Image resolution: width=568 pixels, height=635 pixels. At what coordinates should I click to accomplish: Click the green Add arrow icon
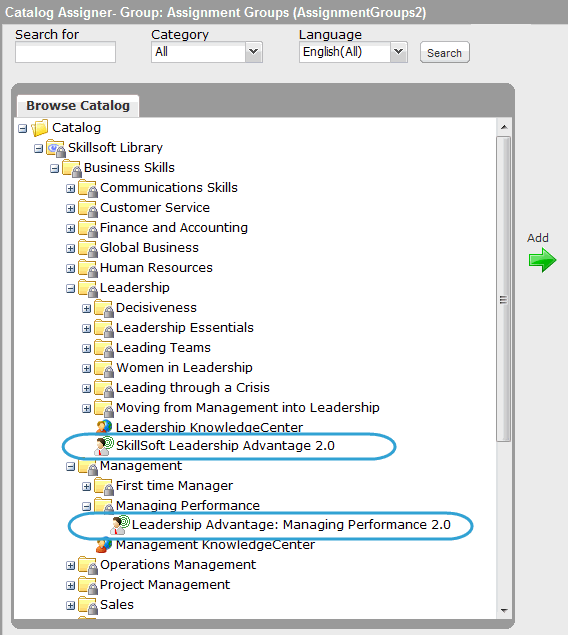pos(542,260)
